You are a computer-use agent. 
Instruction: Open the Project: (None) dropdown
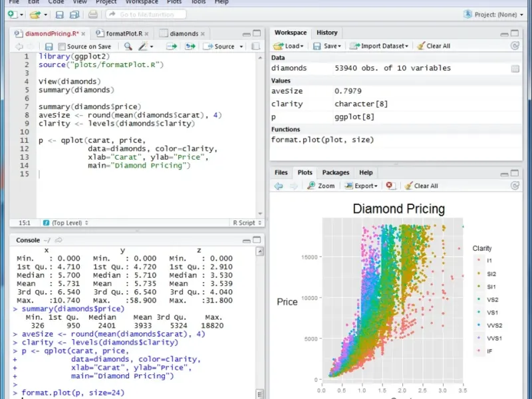tap(493, 15)
